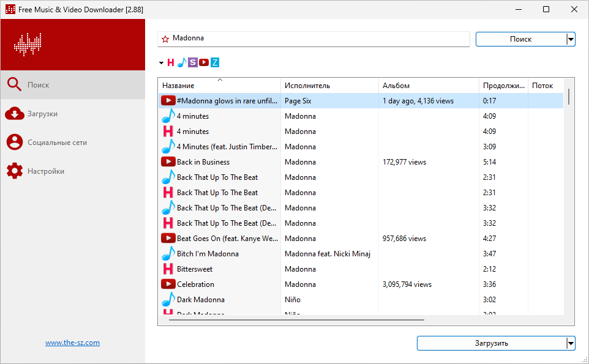Toggle the purple S source icon
Screen dimensions: 589x364
[x=193, y=62]
